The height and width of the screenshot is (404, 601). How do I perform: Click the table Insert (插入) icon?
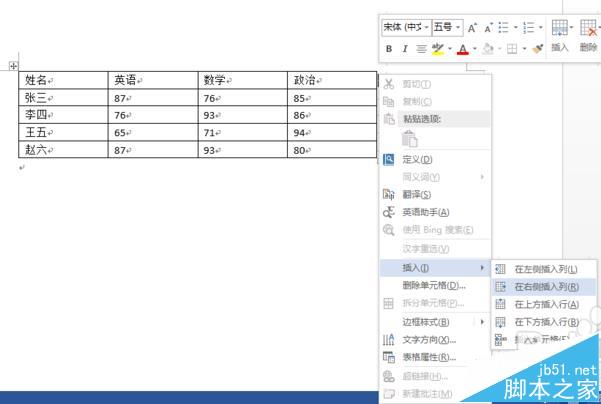pyautogui.click(x=560, y=36)
